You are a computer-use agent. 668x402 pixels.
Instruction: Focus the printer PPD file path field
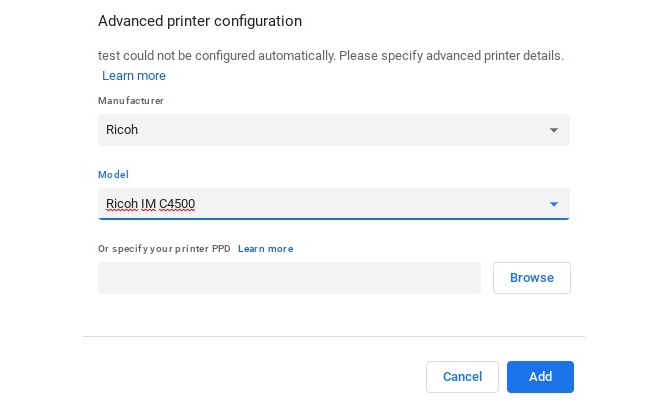[x=289, y=278]
